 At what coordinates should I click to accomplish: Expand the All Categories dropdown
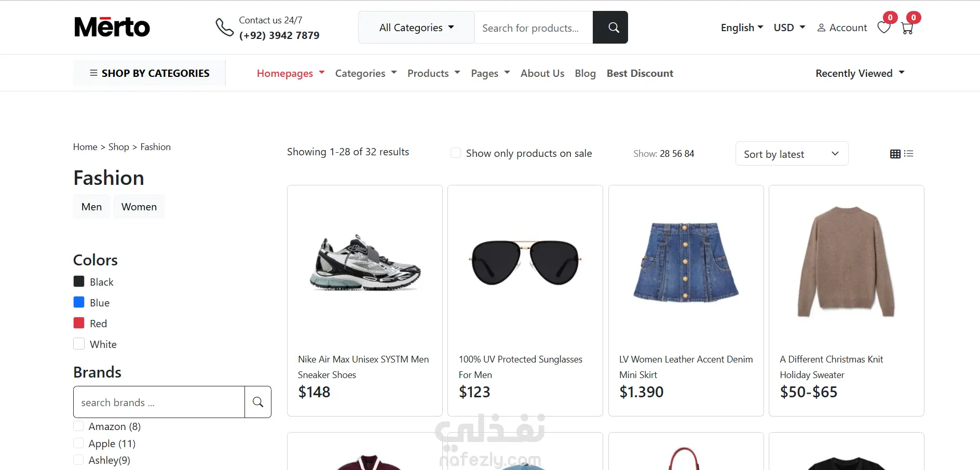coord(416,28)
